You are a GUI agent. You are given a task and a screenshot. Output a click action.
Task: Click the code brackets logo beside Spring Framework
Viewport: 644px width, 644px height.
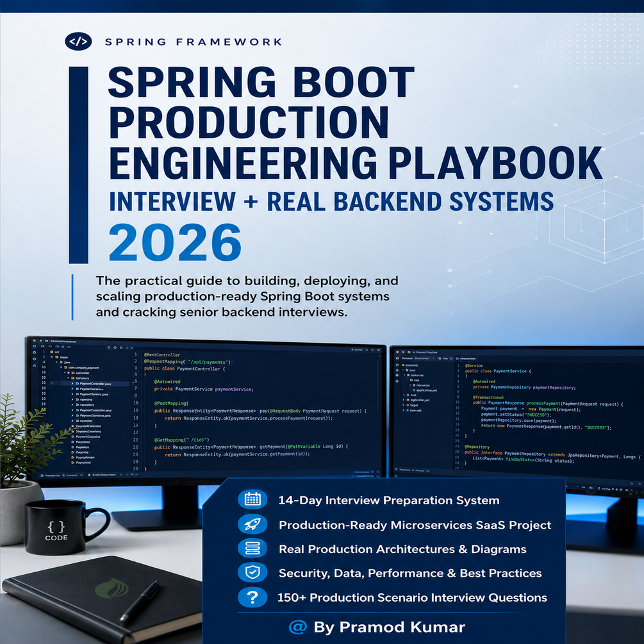78,42
